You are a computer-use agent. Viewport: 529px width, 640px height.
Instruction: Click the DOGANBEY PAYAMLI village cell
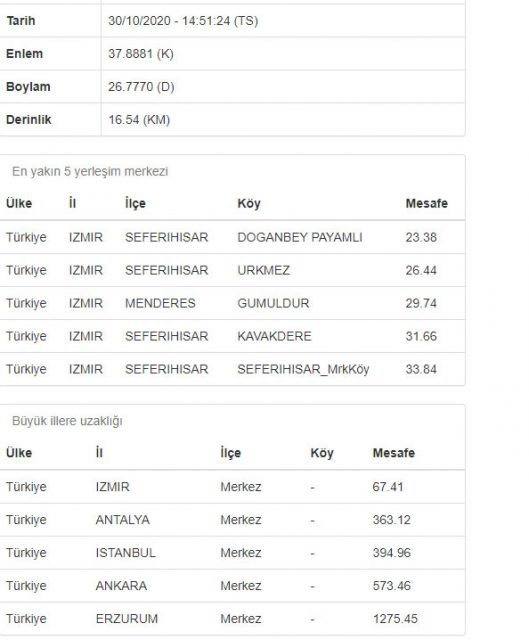pos(300,238)
